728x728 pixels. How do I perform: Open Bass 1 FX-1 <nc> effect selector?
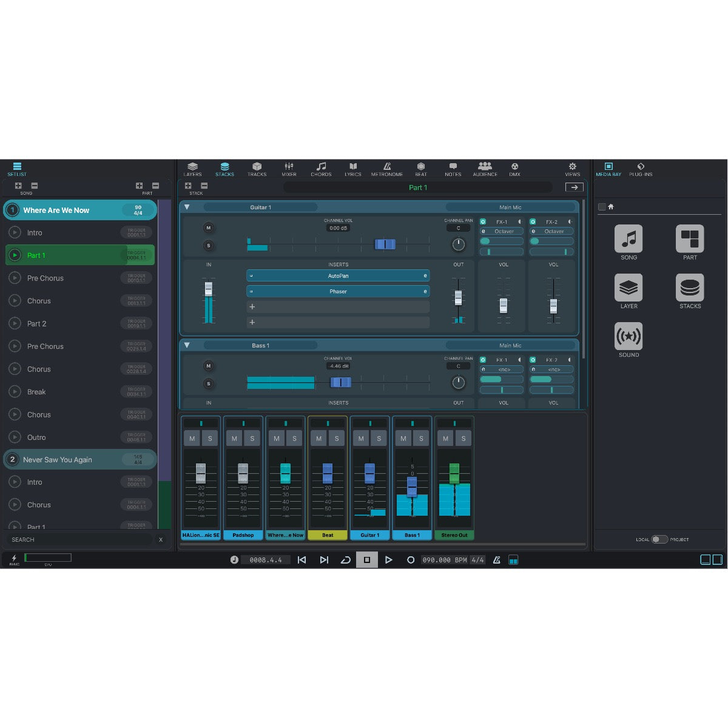point(502,369)
